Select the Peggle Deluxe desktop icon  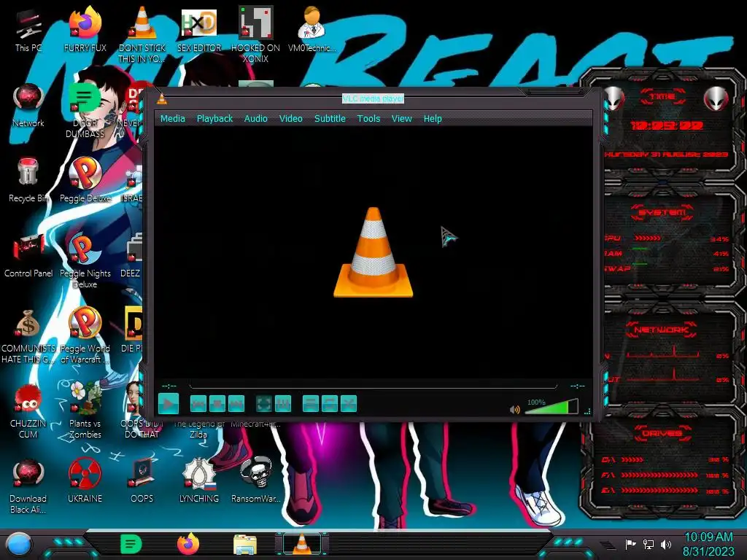[85, 180]
